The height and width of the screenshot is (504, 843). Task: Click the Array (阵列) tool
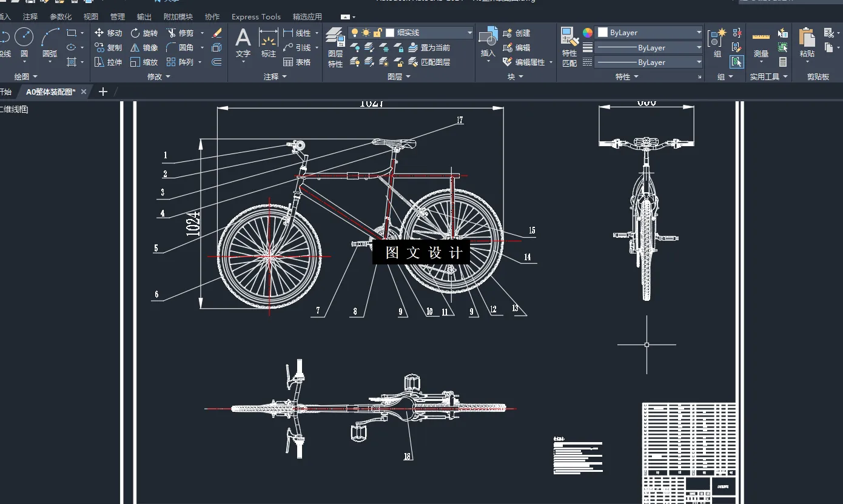pyautogui.click(x=180, y=62)
